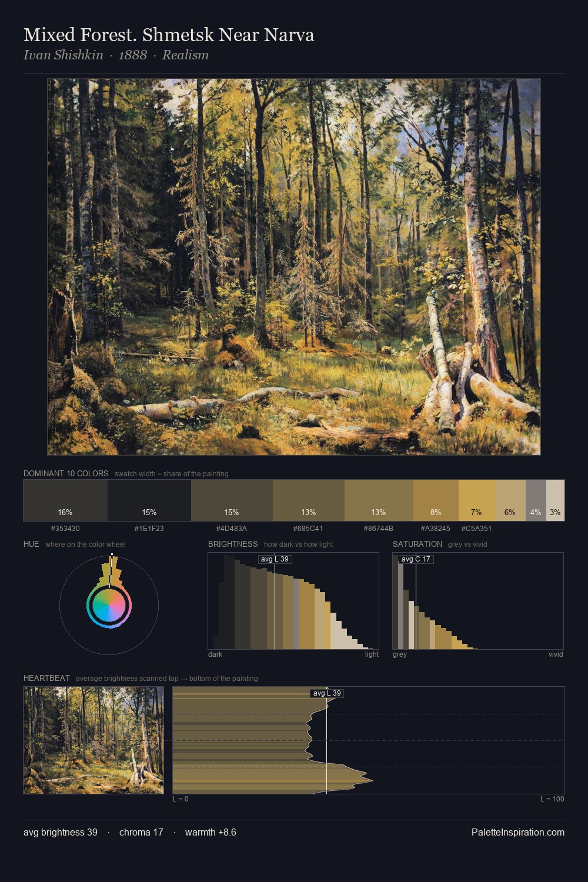Image resolution: width=588 pixels, height=882 pixels.
Task: Click the 'dark' axis label
Action: pyautogui.click(x=215, y=654)
